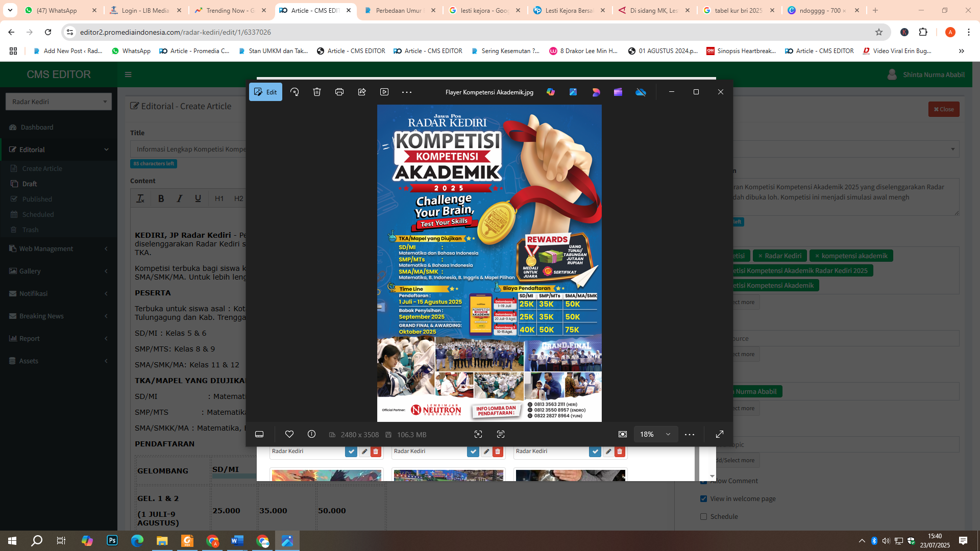Reload the current browser page
Screen dimensions: 980x551
click(48, 32)
